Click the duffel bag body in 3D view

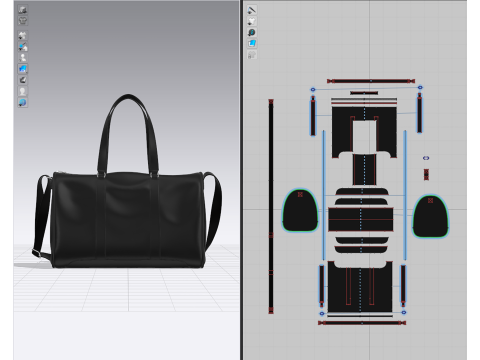128,220
